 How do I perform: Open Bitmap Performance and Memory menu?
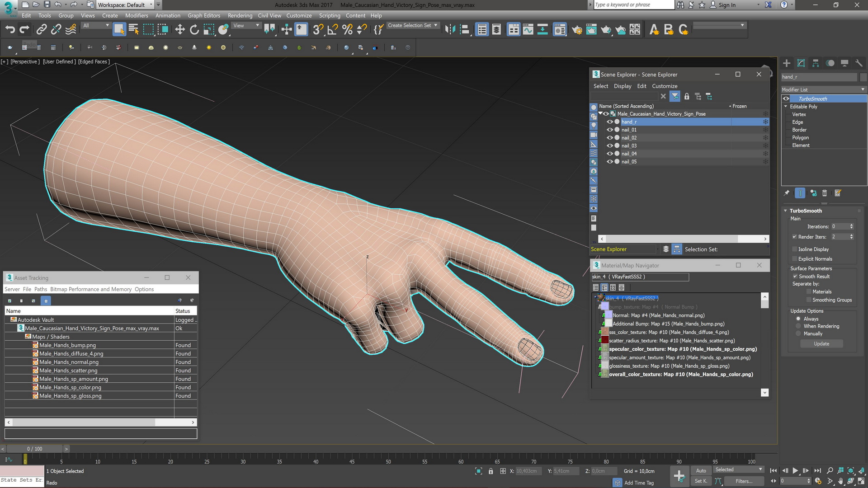coord(91,289)
